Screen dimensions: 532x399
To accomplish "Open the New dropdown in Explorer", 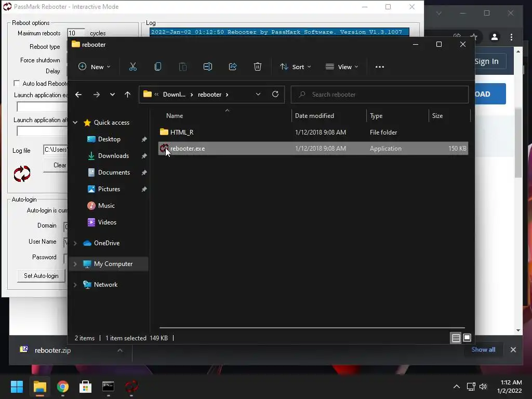I will pyautogui.click(x=95, y=67).
